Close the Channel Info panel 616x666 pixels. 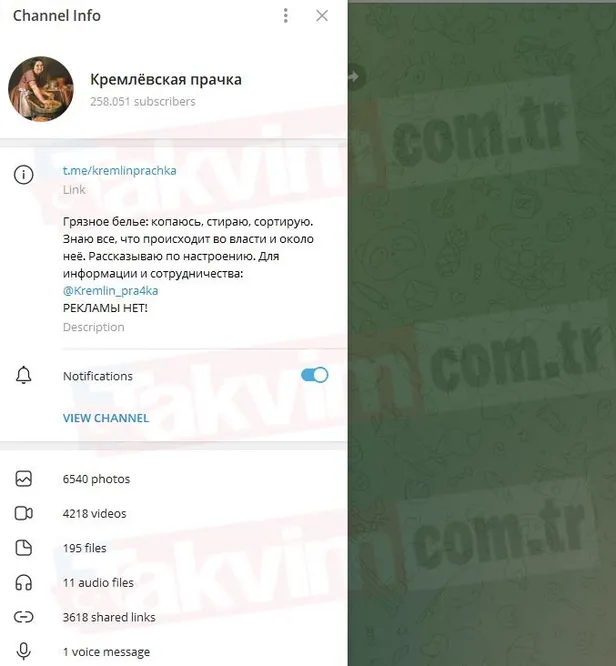[x=322, y=16]
